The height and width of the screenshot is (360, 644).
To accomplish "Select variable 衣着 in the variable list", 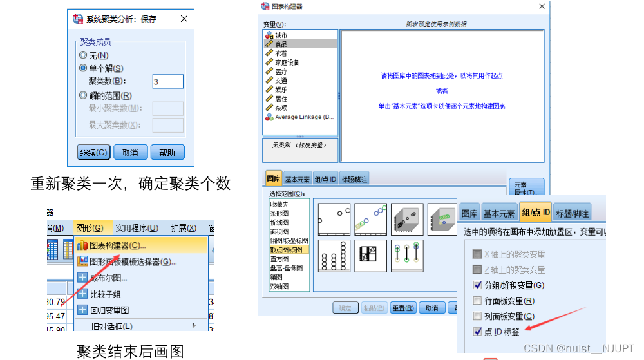I will click(300, 53).
